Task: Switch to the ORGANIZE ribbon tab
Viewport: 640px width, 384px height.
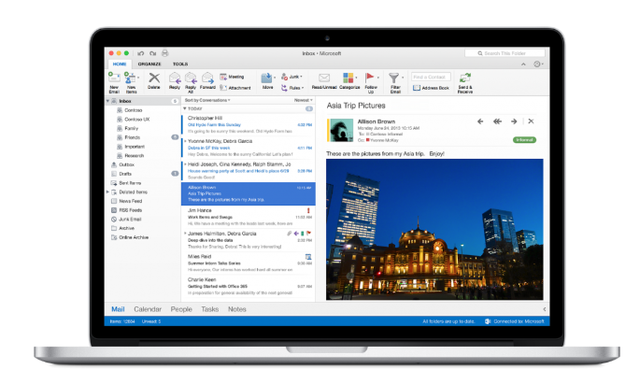Action: coord(149,64)
